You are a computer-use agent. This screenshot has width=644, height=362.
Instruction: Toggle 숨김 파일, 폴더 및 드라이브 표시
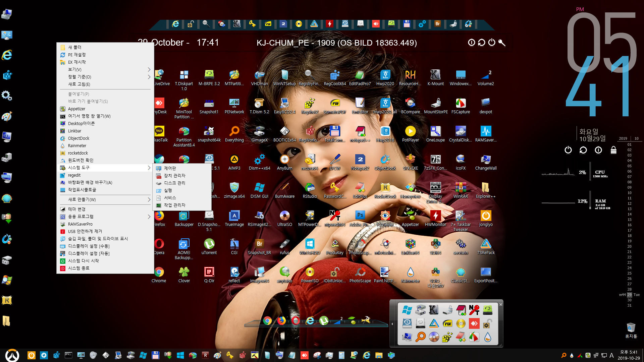tap(105, 239)
